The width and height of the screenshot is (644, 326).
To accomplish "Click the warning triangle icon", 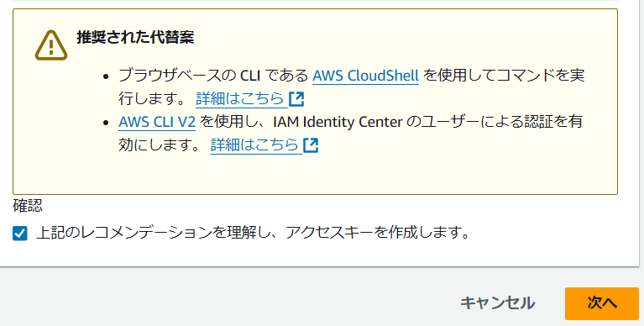I will (51, 45).
